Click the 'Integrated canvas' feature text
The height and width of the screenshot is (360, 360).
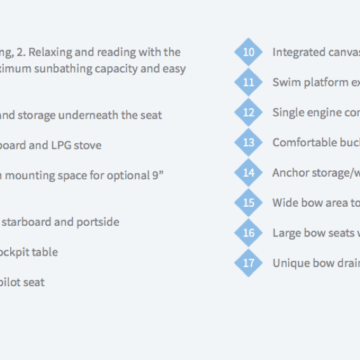(x=316, y=52)
